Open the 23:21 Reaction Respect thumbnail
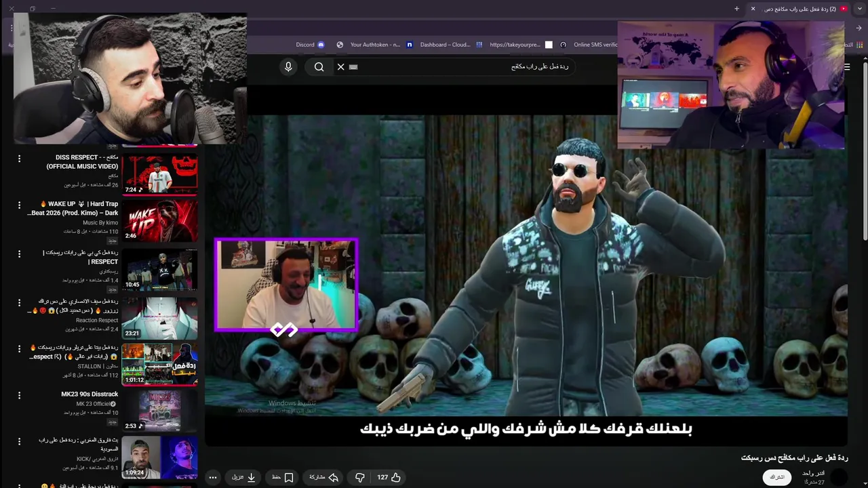 (159, 317)
